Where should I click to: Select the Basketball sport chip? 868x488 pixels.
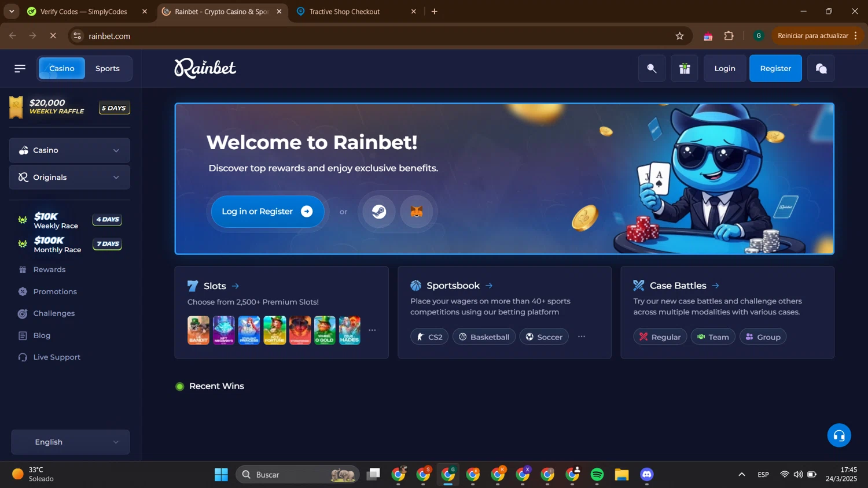484,337
